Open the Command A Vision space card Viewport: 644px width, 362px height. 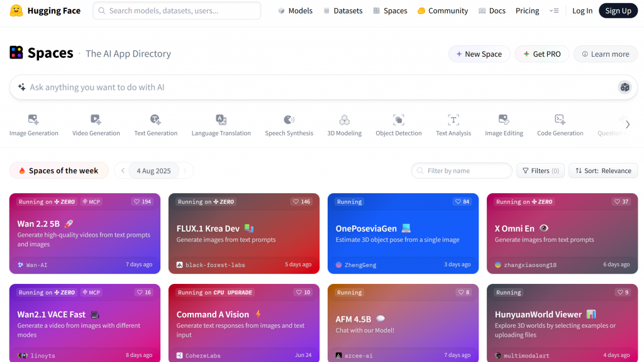click(244, 323)
